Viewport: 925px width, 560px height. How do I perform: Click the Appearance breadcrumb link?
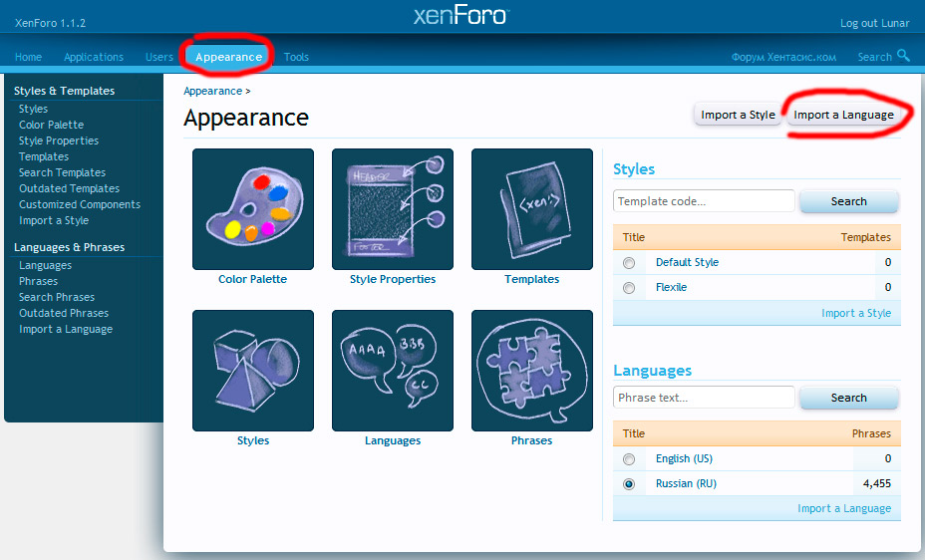tap(213, 91)
